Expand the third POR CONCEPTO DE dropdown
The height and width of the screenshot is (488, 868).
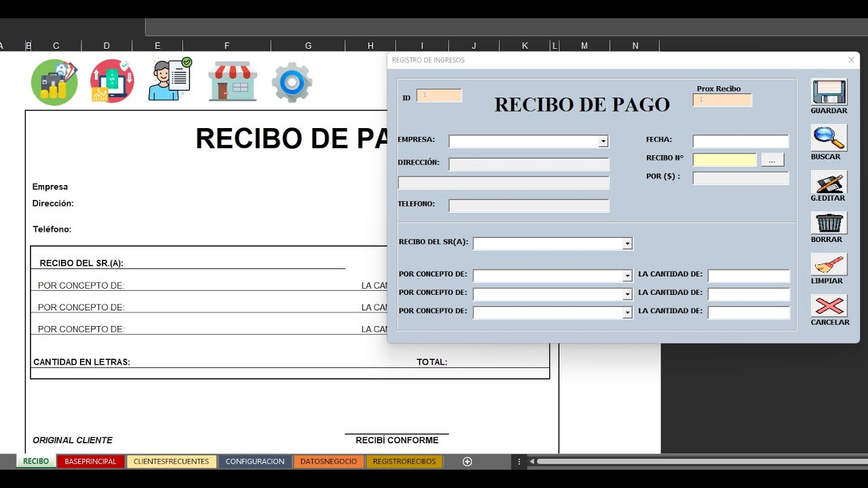click(627, 312)
